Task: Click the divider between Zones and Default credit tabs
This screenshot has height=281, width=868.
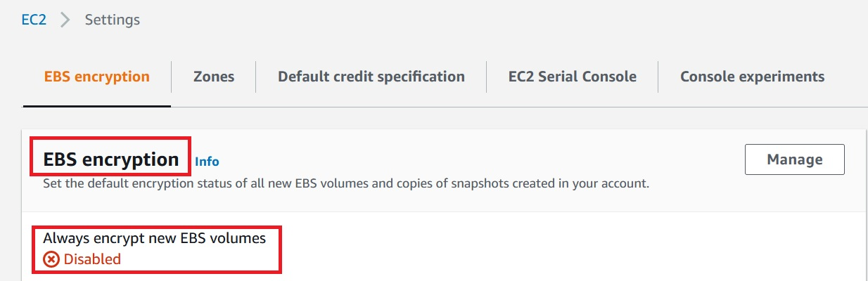Action: point(256,77)
